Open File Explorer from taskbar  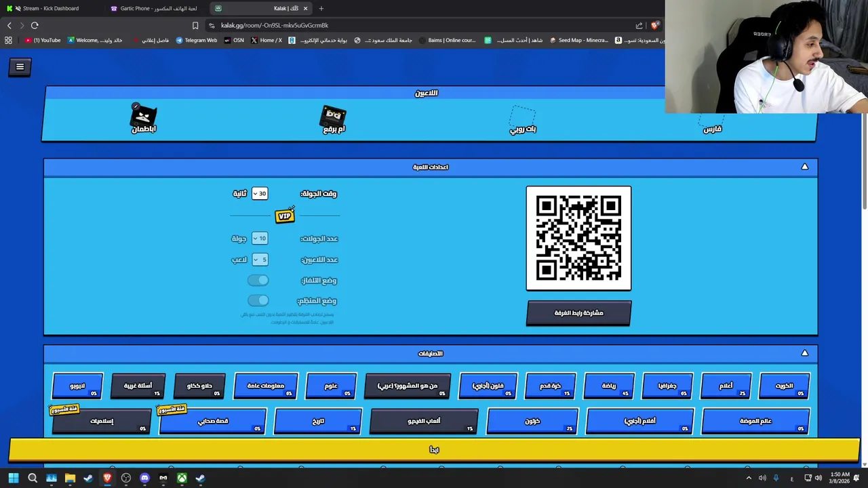pos(70,478)
